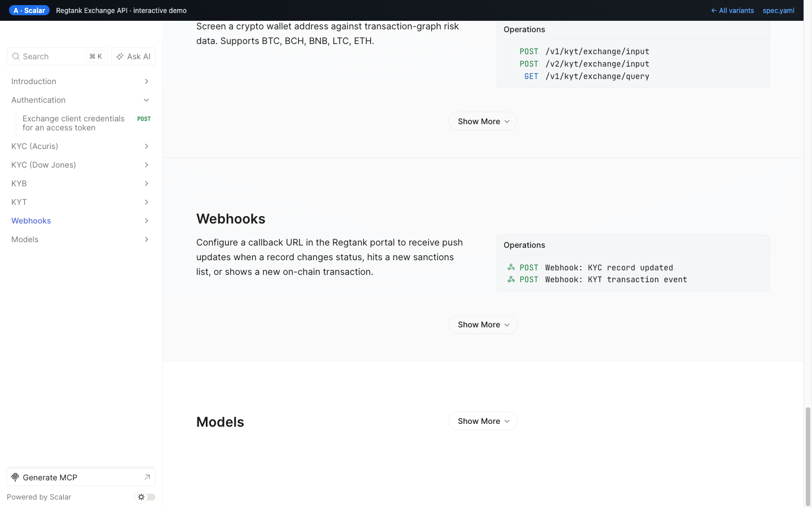Screen dimensions: 812x508
Task: Click the Powered by Scalar link
Action: 39,497
